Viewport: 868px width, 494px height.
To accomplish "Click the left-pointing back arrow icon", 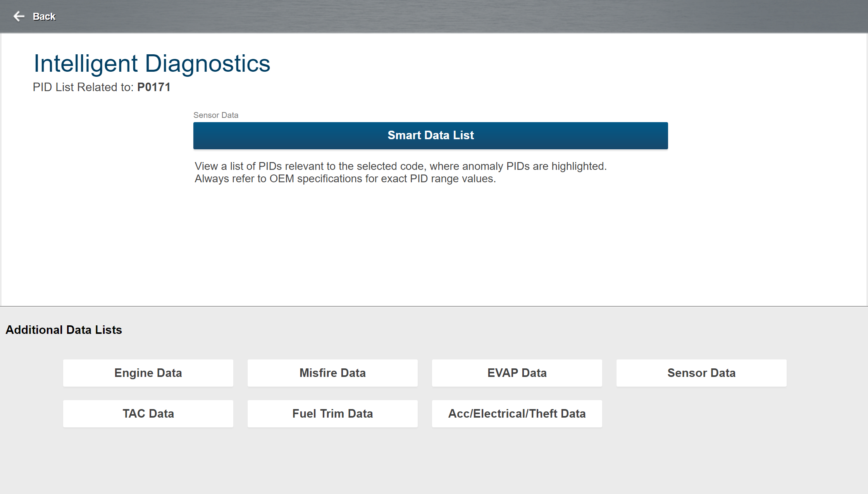I will point(19,16).
